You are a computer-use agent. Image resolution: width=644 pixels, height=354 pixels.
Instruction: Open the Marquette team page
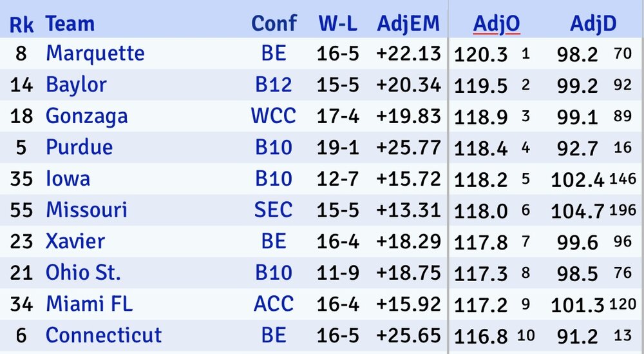point(95,54)
